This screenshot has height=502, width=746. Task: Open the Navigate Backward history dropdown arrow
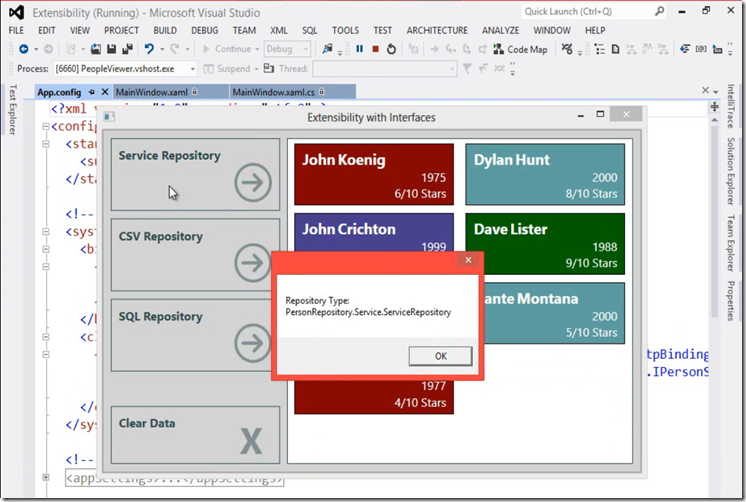point(36,49)
